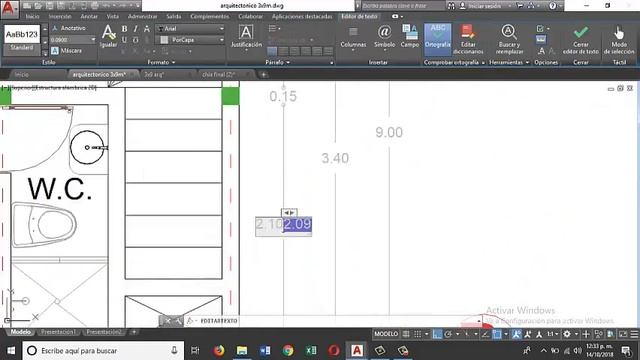Open File Explorer from the taskbar

[242, 350]
